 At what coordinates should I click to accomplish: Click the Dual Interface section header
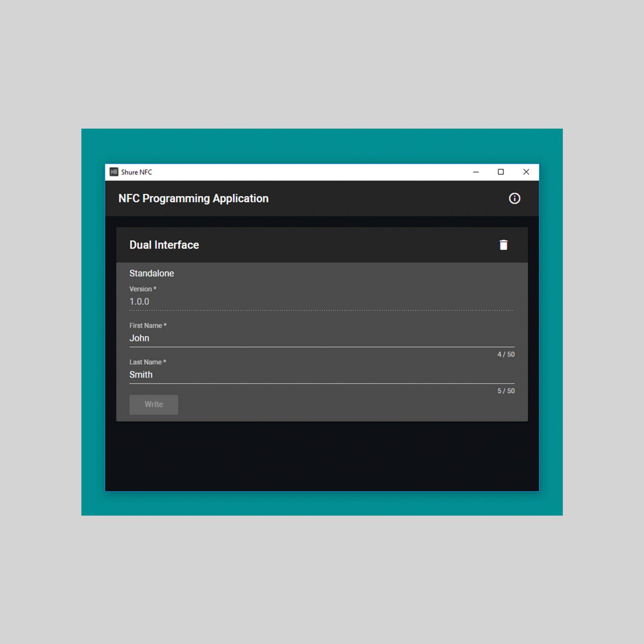[x=164, y=244]
